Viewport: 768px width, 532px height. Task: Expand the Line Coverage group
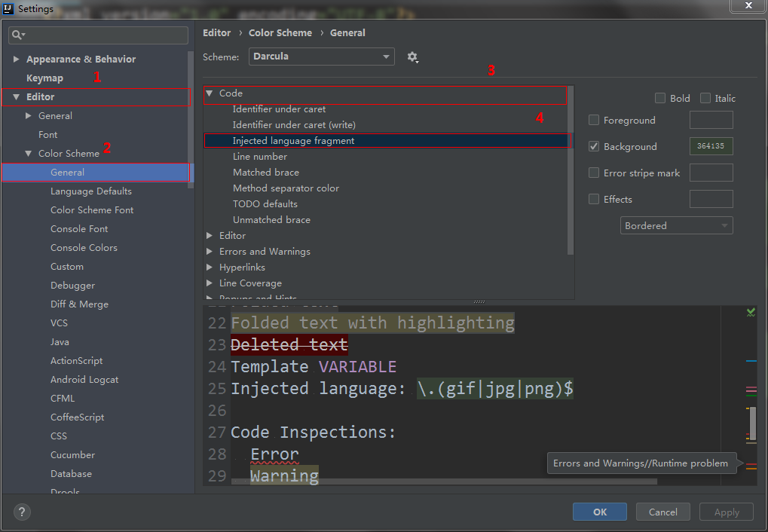point(210,283)
